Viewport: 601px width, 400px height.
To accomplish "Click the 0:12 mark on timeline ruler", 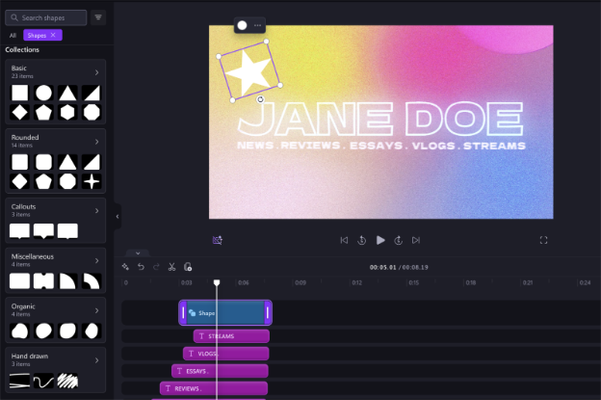I will click(357, 283).
